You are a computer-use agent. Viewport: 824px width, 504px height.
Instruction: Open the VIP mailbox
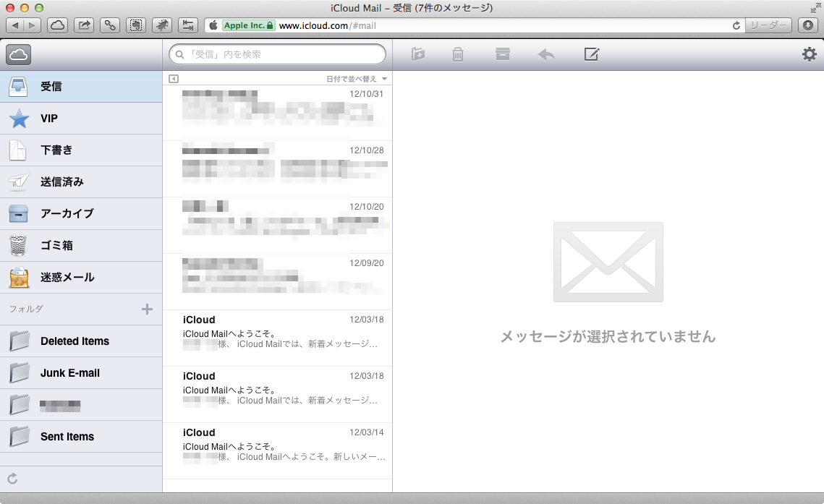point(81,119)
